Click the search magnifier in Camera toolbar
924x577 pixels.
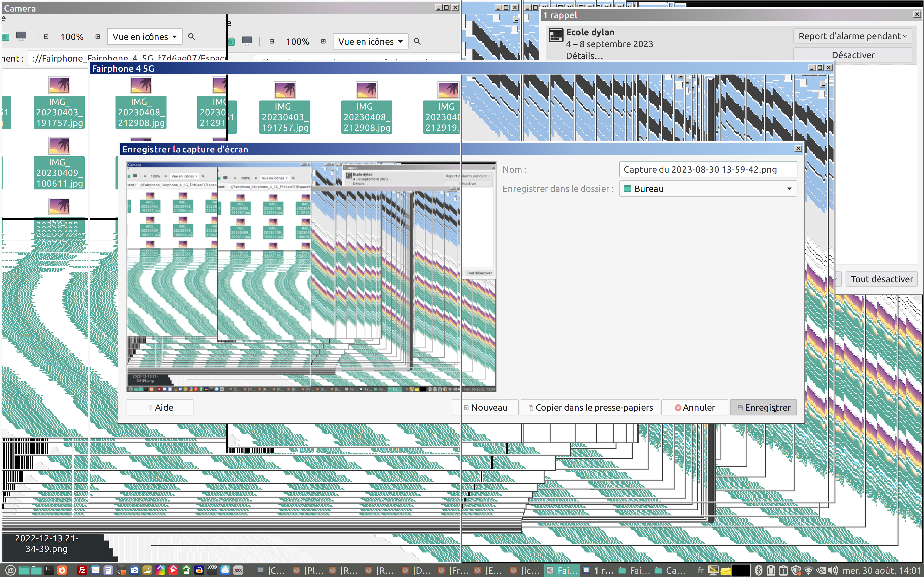(x=192, y=37)
